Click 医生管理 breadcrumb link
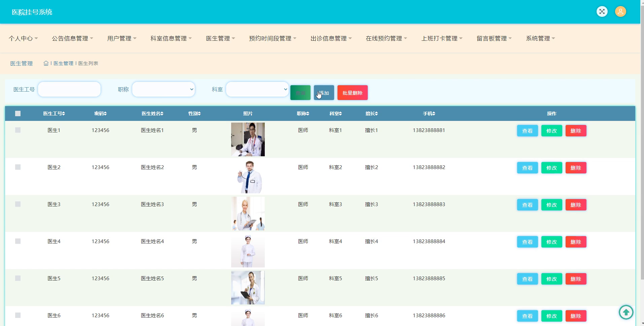Image resolution: width=644 pixels, height=326 pixels. click(x=63, y=63)
